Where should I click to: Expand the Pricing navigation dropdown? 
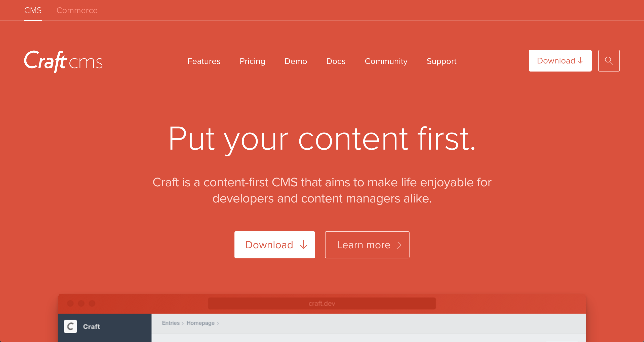click(x=252, y=61)
